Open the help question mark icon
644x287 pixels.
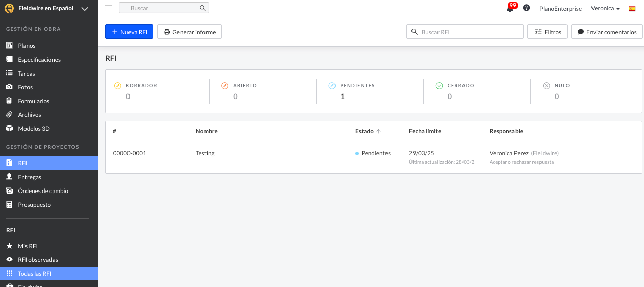(x=526, y=8)
